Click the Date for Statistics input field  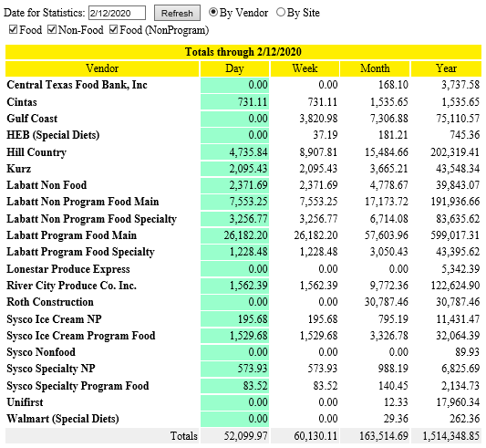tap(117, 13)
